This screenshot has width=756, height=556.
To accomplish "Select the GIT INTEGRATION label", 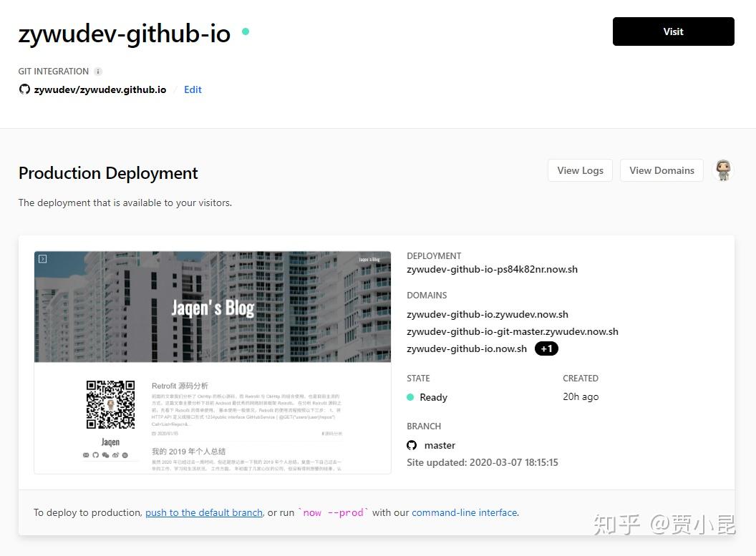I will click(x=54, y=72).
